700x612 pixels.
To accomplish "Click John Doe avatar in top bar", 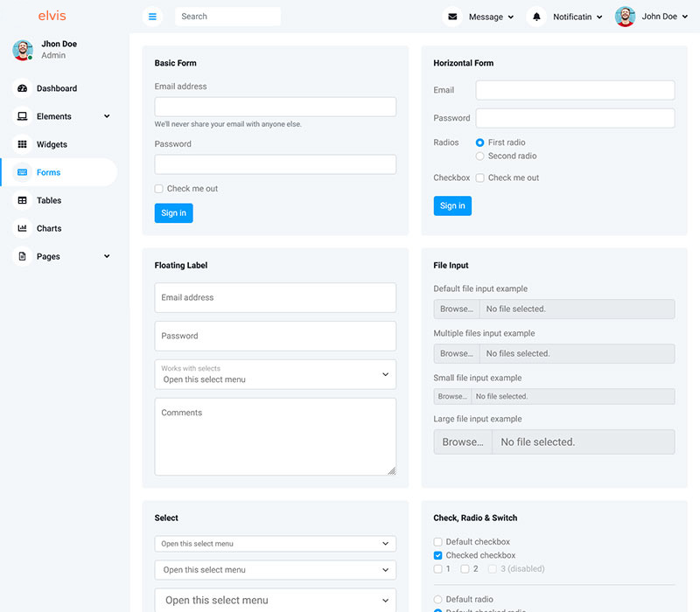I will click(625, 17).
